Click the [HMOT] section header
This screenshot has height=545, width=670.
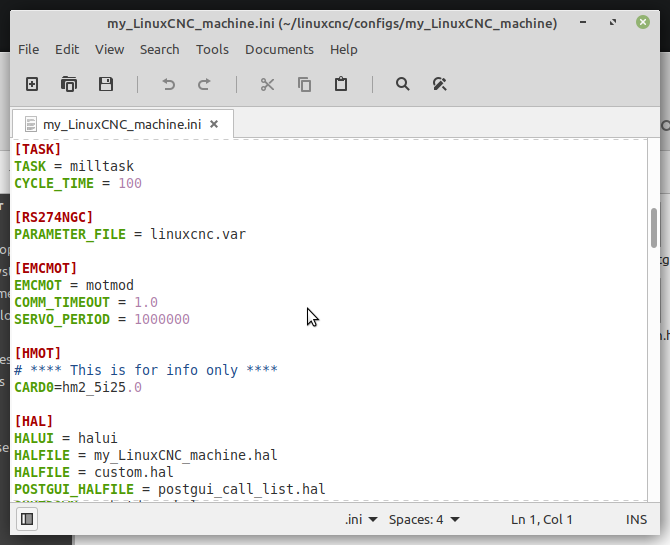click(38, 353)
